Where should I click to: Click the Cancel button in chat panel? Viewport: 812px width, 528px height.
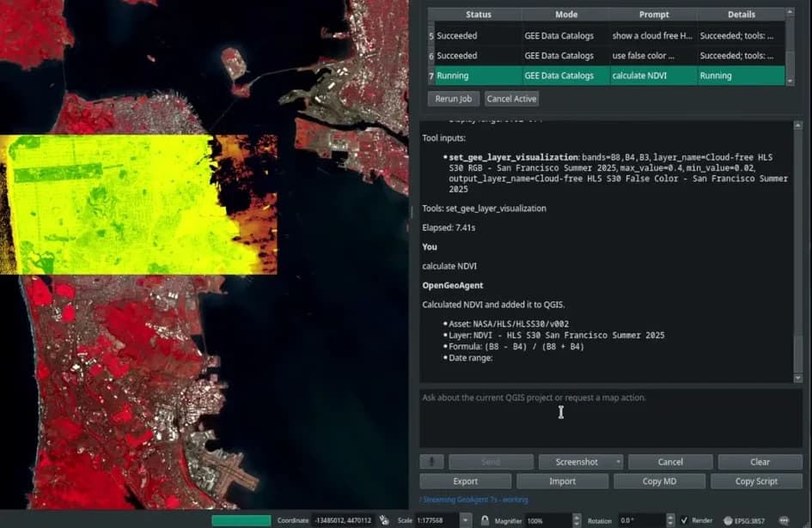point(670,462)
